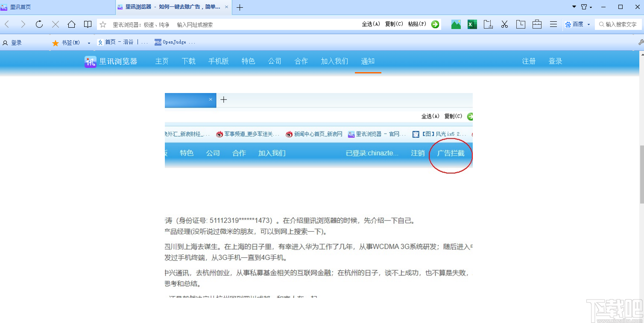Open the 手机版 navigation item
The height and width of the screenshot is (323, 644).
[x=218, y=61]
